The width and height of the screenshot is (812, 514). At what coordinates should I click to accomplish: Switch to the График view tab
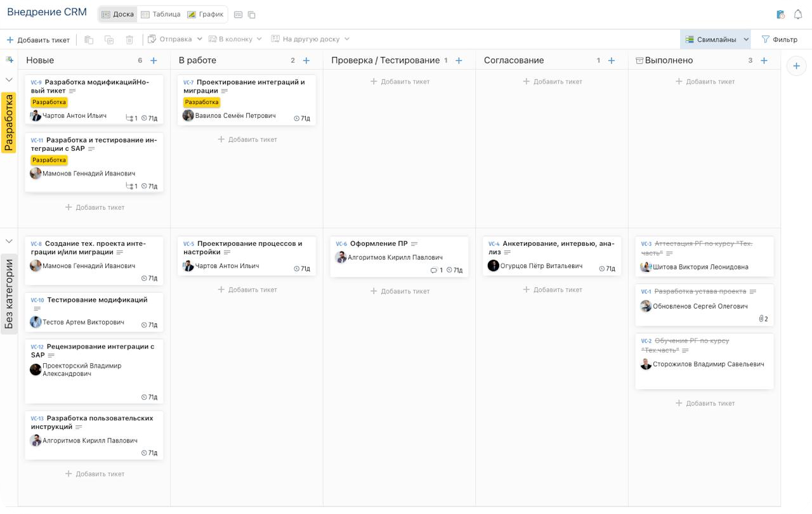pos(205,14)
